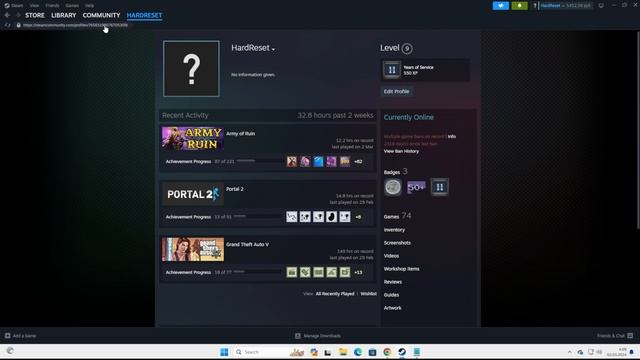Screen dimensions: 640x360
Task: Open first Army of Ruin achievement icon
Action: [291, 161]
